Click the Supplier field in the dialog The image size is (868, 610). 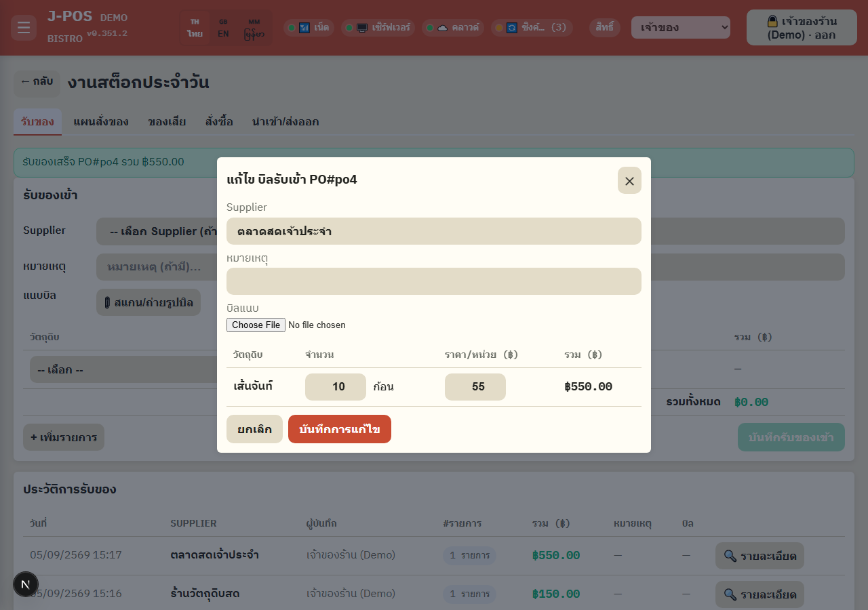click(434, 231)
